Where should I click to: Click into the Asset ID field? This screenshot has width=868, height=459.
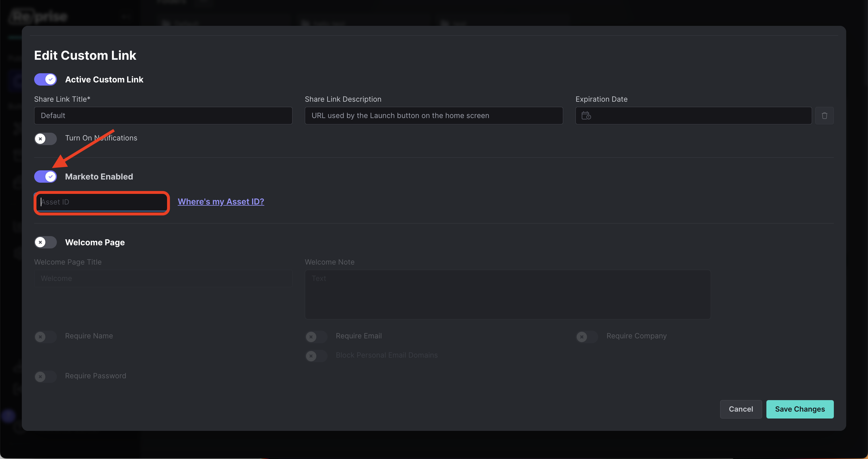coord(102,202)
